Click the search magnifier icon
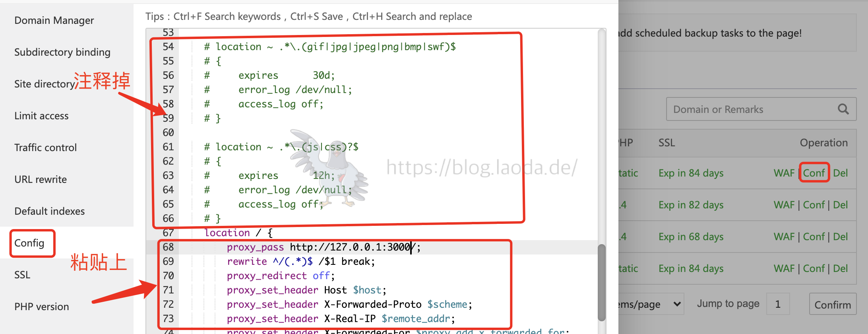The image size is (868, 334). [x=843, y=109]
